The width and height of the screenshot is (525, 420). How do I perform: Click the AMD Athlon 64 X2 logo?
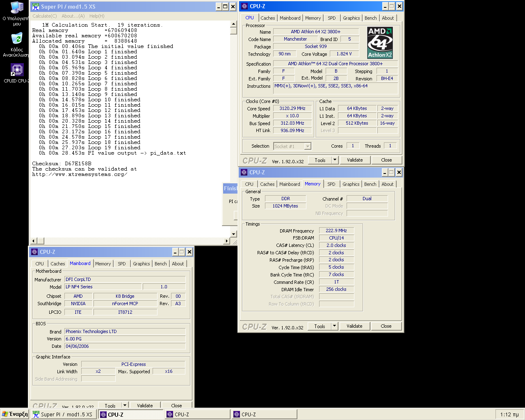[x=380, y=43]
